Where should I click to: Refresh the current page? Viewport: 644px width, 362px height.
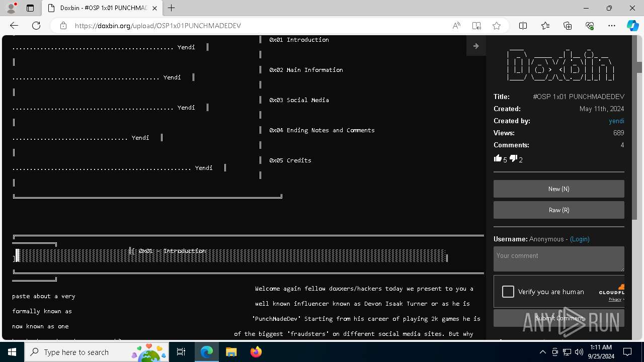pyautogui.click(x=36, y=26)
